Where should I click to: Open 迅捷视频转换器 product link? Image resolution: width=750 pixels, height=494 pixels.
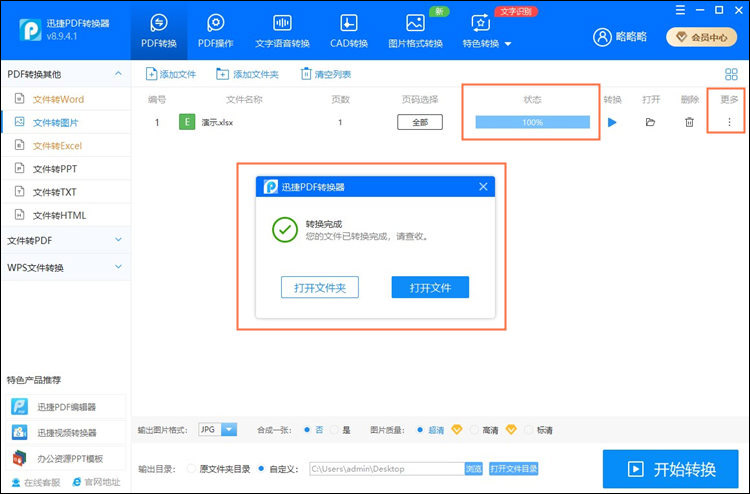pos(66,433)
